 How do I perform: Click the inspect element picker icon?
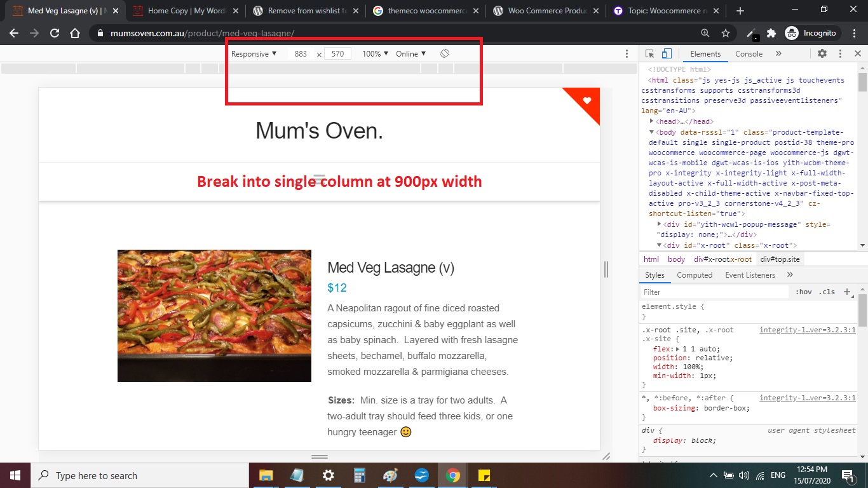[x=649, y=54]
